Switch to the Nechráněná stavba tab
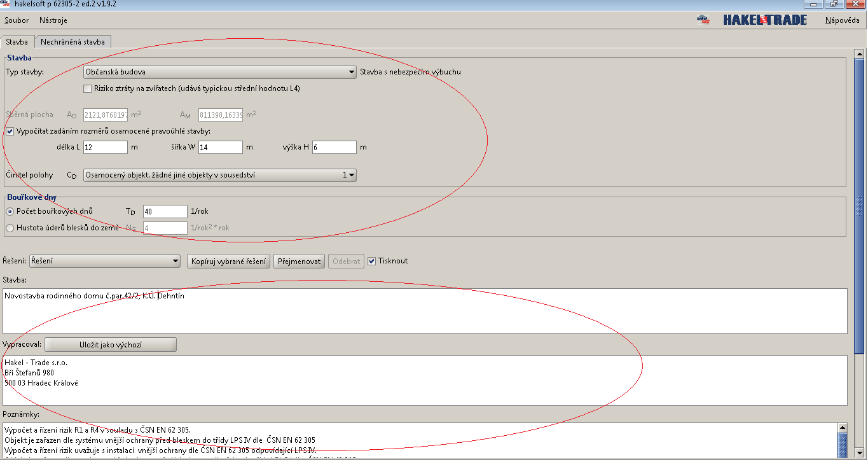 click(x=72, y=42)
